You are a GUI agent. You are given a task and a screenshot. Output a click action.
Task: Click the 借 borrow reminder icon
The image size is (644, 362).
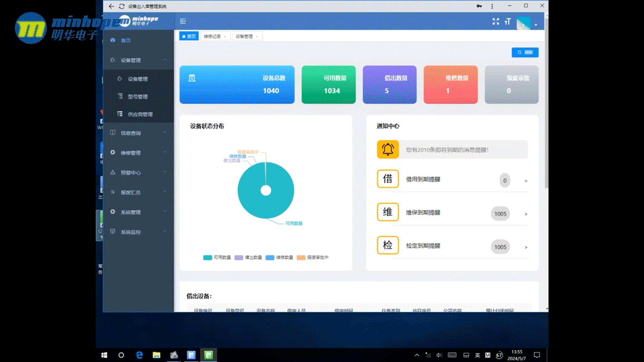pyautogui.click(x=387, y=179)
